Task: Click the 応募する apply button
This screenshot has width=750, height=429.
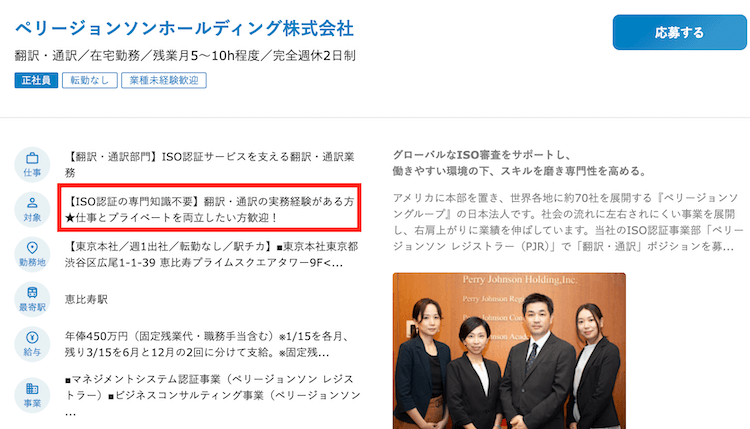Action: (679, 33)
